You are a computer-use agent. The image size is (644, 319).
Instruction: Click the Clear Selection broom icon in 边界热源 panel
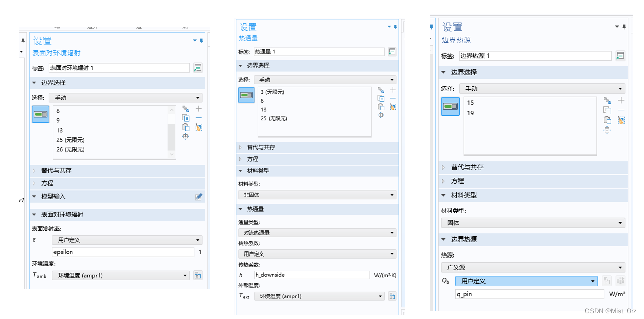(621, 120)
